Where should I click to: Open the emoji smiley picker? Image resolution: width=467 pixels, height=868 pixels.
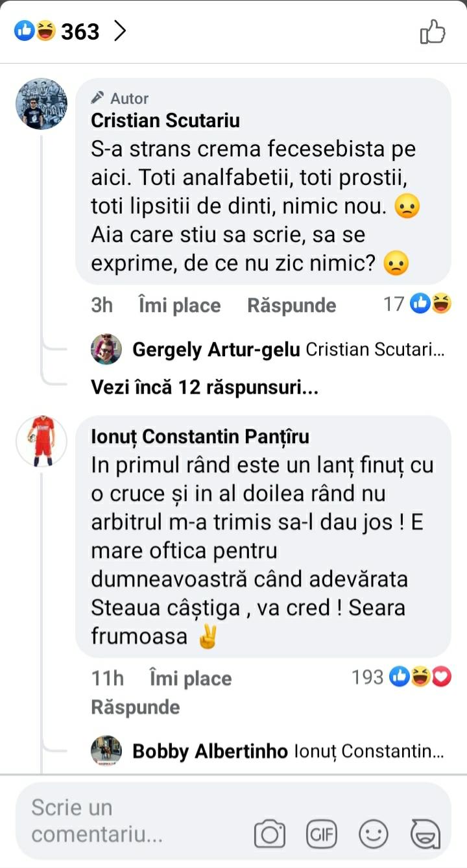(374, 834)
